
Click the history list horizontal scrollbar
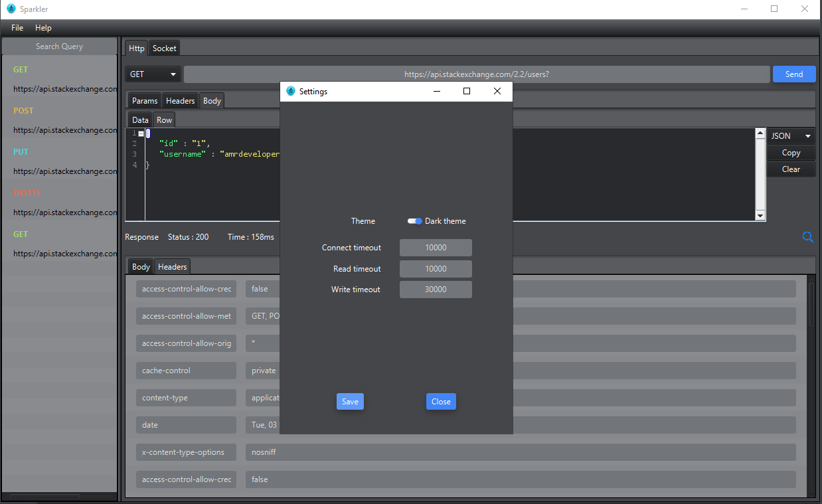[44, 497]
